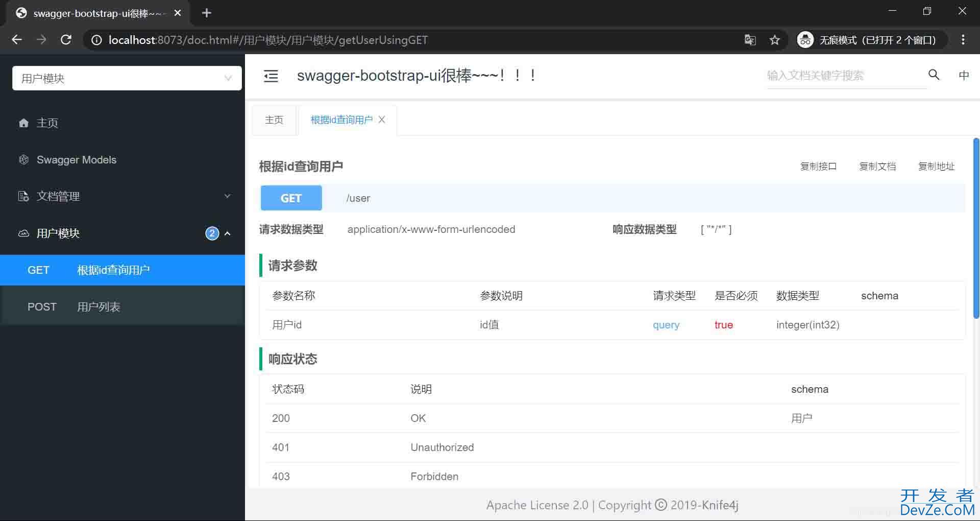Open the 用户模块 group dropdown
Screen dimensions: 980x521
pos(127,78)
